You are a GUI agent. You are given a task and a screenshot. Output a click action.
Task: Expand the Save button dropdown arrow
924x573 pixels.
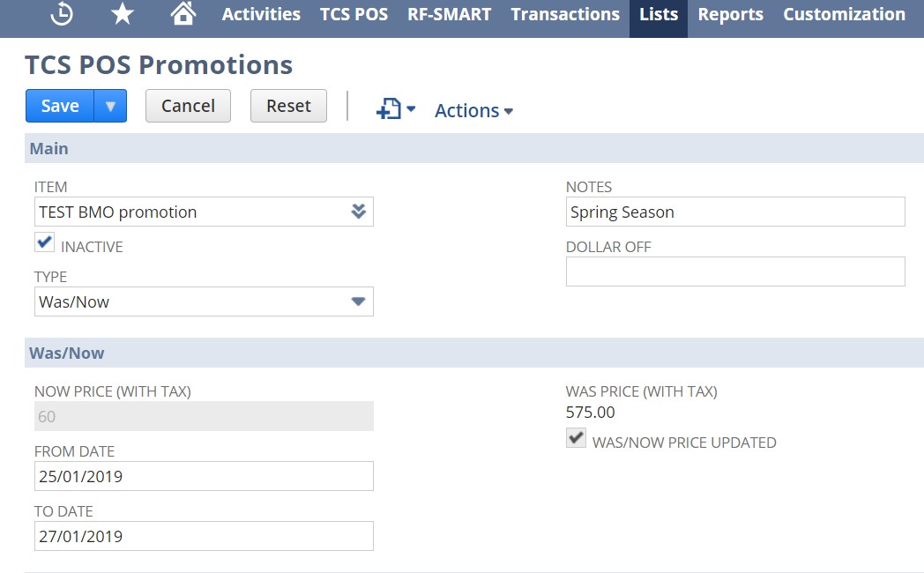(111, 105)
